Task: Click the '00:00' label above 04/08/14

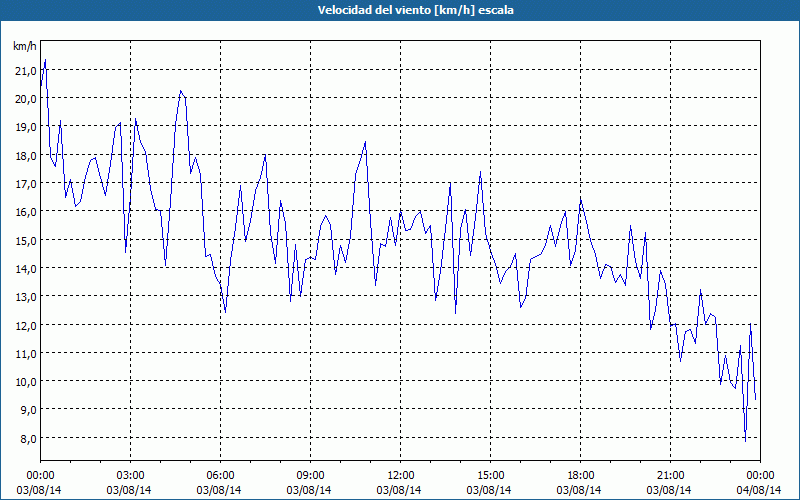Action: pos(760,476)
